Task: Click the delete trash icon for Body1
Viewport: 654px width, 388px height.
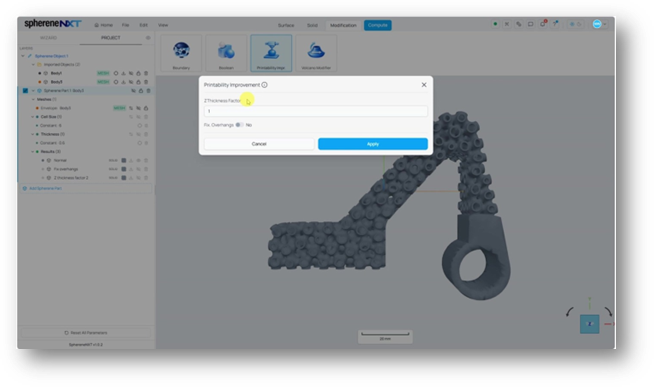Action: pos(146,73)
